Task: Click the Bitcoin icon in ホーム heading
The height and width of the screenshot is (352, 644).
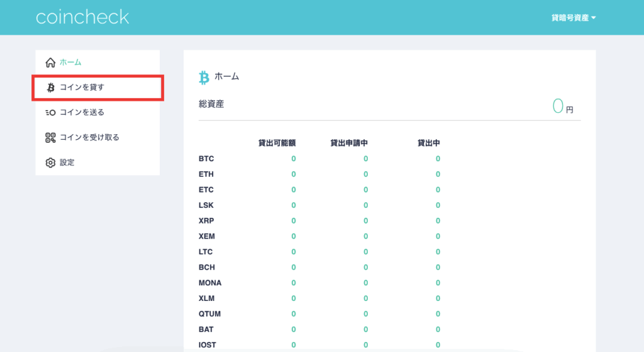Action: point(204,77)
